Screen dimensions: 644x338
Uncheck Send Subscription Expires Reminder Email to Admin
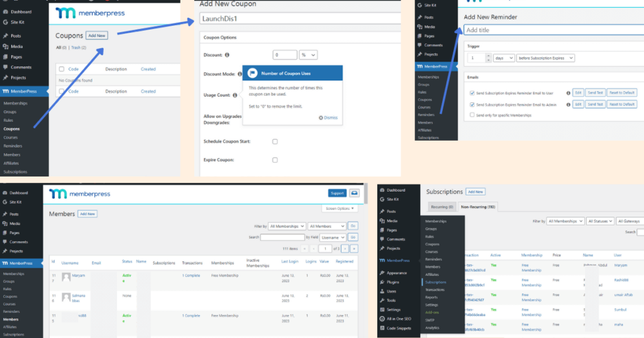point(472,104)
